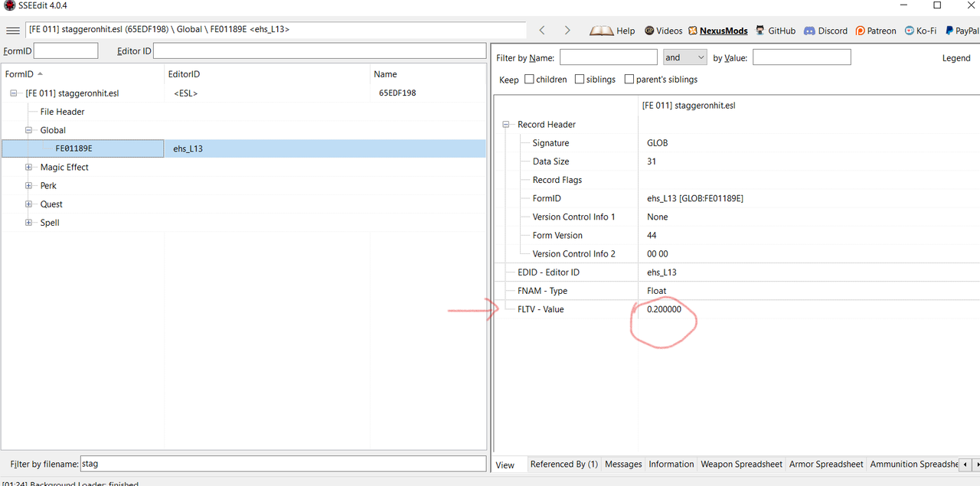Switch to Referenced By (1) tab
This screenshot has height=486, width=980.
563,465
